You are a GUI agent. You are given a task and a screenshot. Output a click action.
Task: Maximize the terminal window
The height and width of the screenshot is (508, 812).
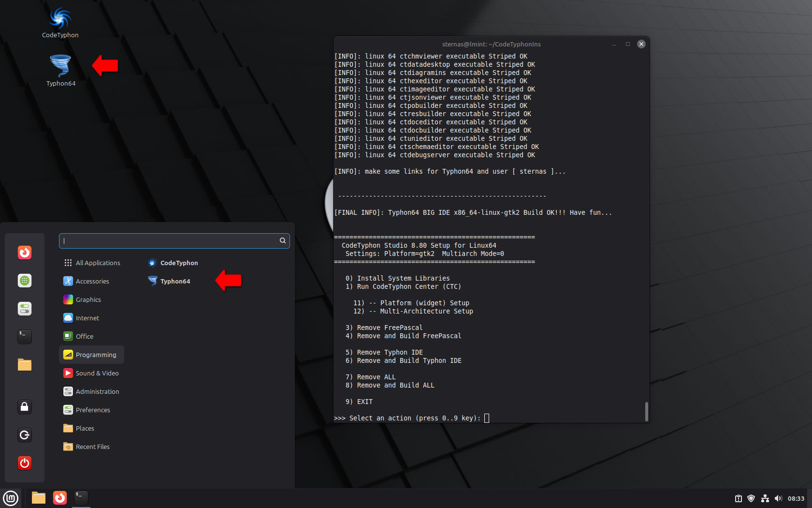(x=627, y=44)
